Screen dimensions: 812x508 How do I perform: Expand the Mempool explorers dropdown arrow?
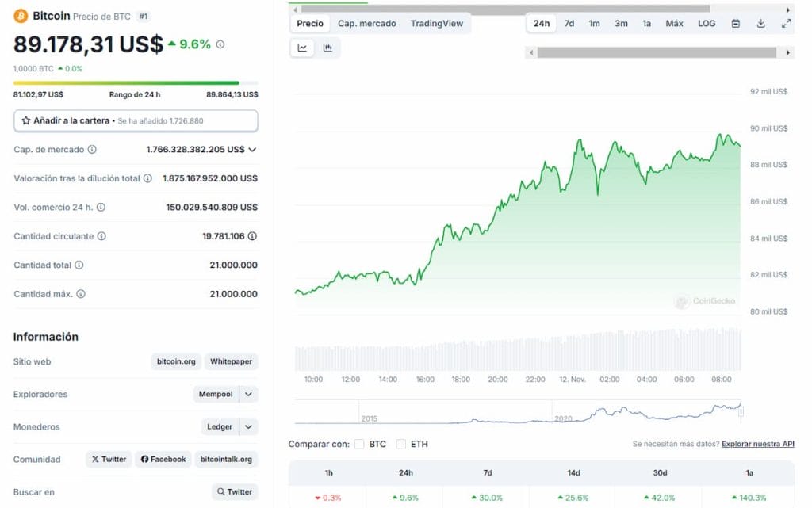[248, 395]
